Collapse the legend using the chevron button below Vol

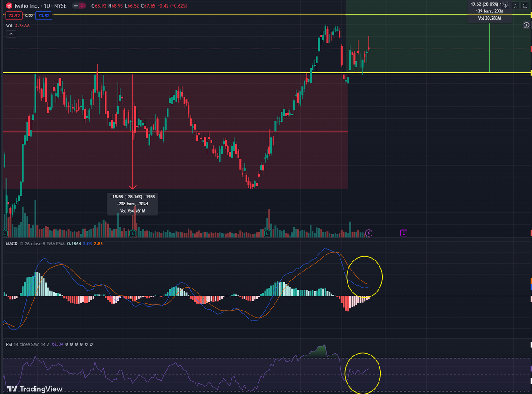tap(11, 34)
